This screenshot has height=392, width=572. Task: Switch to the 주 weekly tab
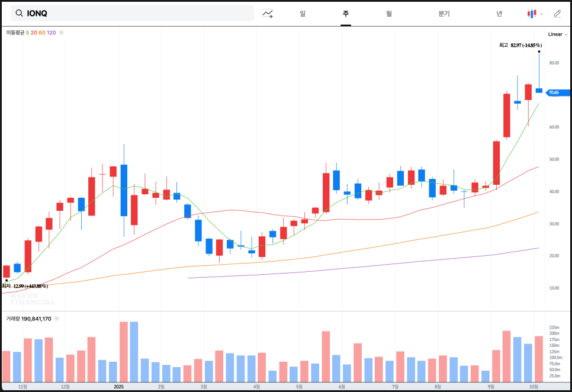click(345, 13)
